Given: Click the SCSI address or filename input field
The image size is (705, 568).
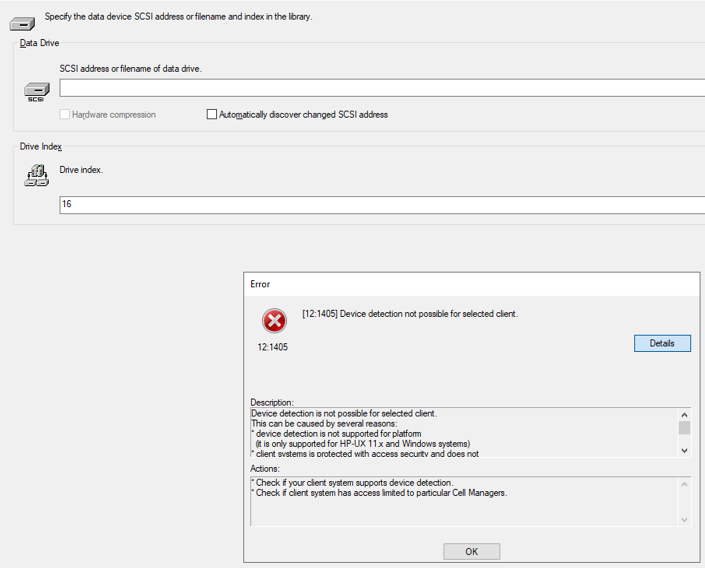Looking at the screenshot, I should click(x=382, y=88).
